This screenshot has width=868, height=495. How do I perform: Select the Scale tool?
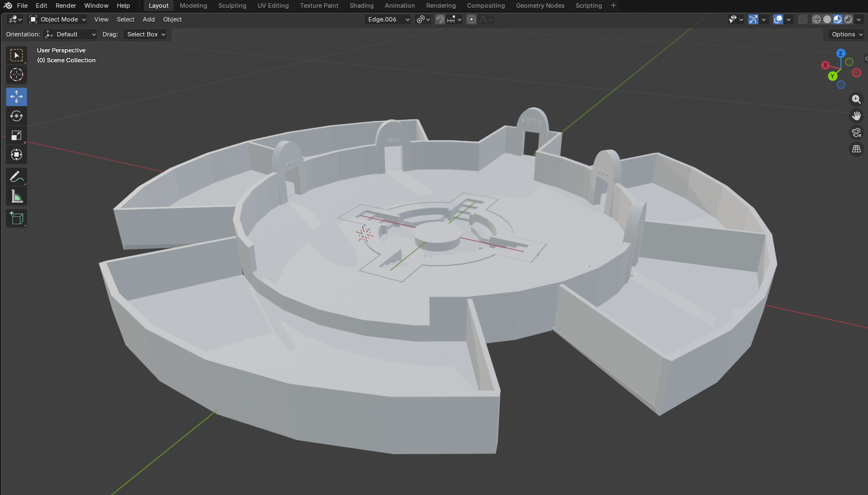pyautogui.click(x=17, y=135)
